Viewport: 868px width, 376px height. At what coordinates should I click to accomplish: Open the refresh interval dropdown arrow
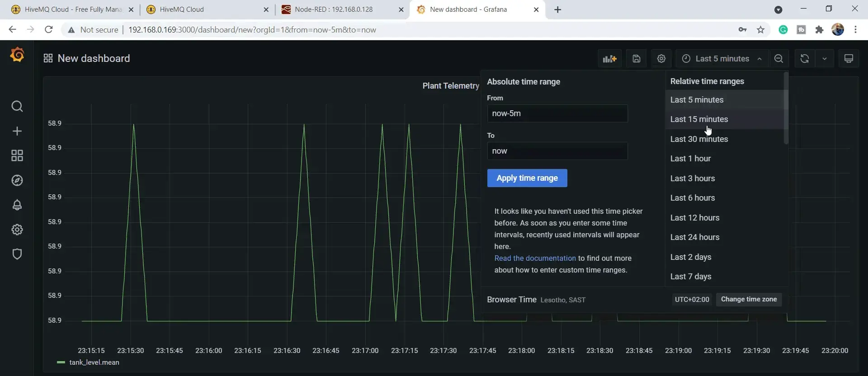pyautogui.click(x=825, y=59)
